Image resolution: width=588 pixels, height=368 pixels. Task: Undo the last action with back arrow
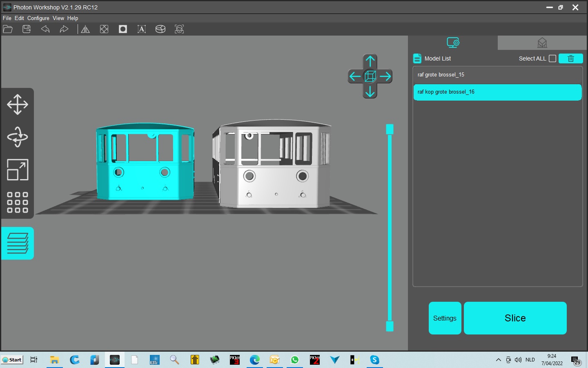pos(45,29)
